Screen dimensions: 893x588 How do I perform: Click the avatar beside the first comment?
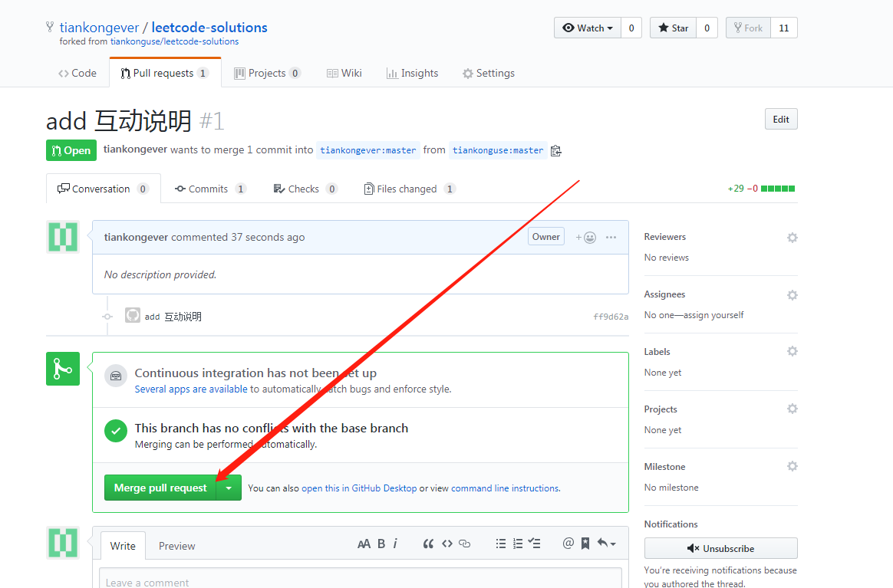coord(63,237)
